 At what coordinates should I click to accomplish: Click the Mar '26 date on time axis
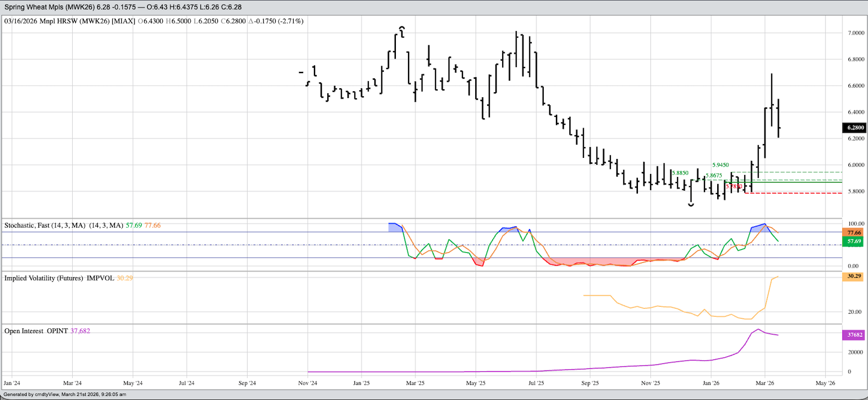click(x=764, y=383)
